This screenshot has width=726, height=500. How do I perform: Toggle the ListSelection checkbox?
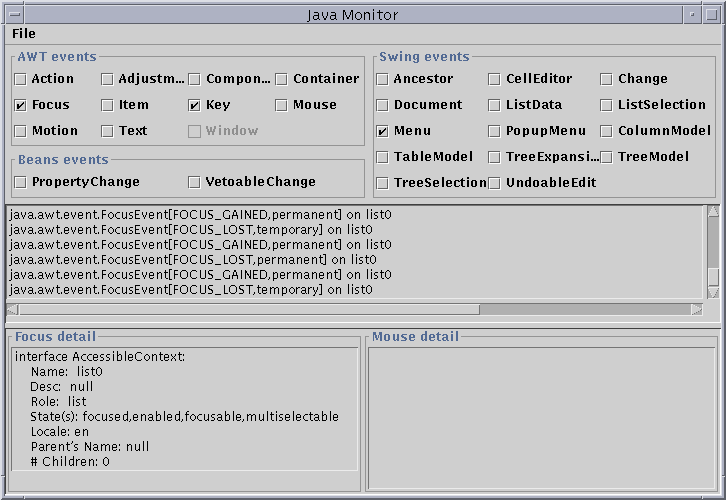click(x=607, y=105)
